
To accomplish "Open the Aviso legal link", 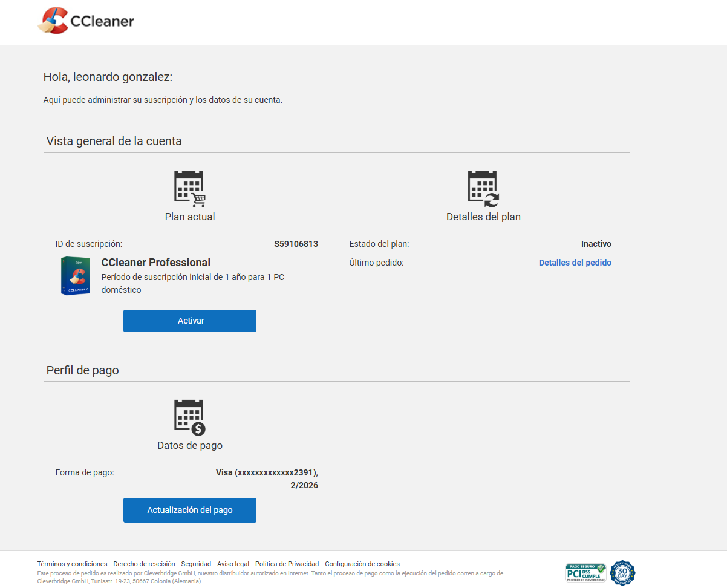I will 233,564.
